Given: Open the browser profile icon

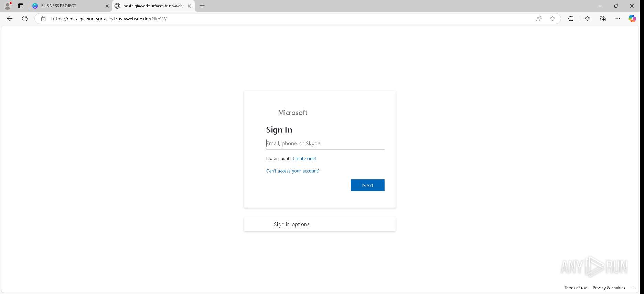Looking at the screenshot, I should click(8, 6).
